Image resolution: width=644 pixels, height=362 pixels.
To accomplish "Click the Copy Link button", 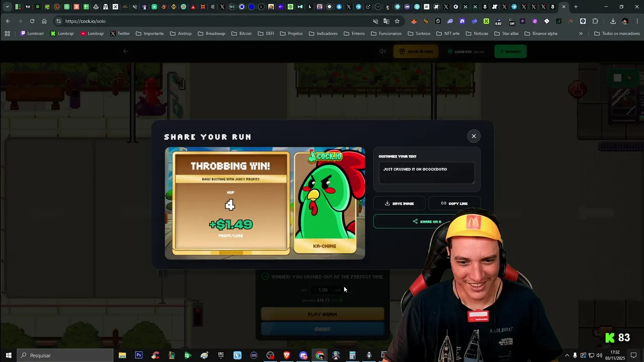I will (x=454, y=203).
